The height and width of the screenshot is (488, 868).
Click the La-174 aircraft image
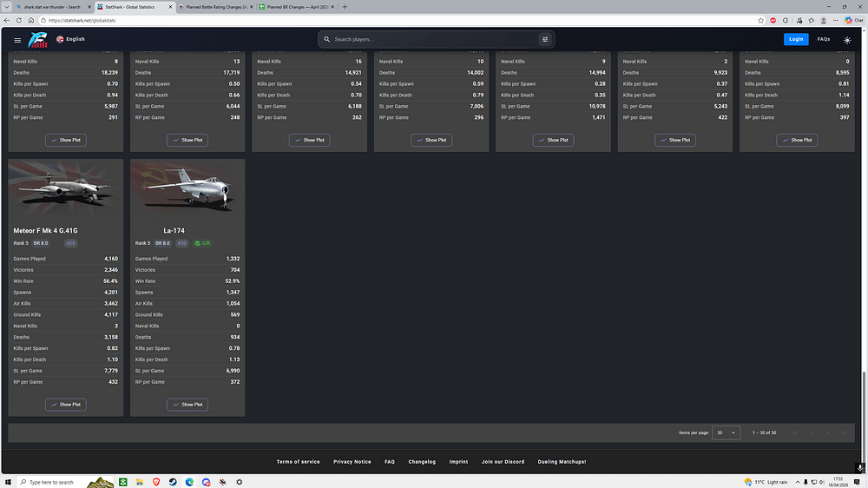coord(187,189)
